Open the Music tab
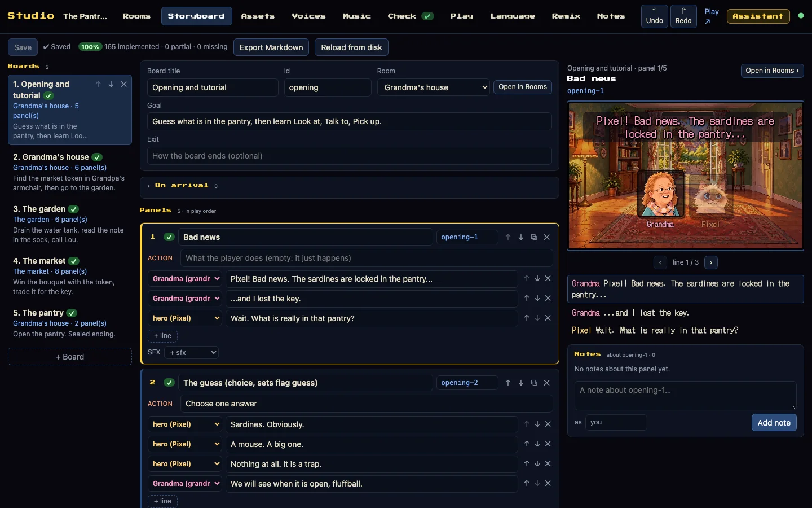 click(x=356, y=16)
